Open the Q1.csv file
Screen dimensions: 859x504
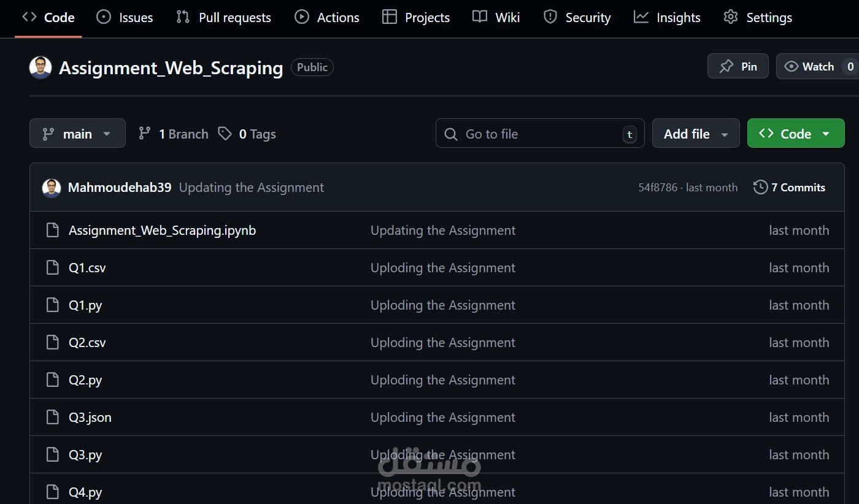(x=87, y=268)
